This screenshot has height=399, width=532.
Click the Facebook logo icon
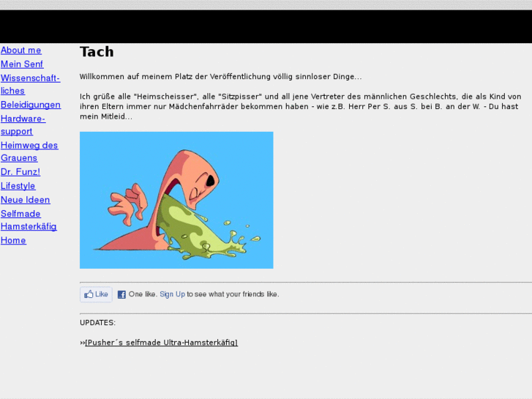(x=121, y=294)
